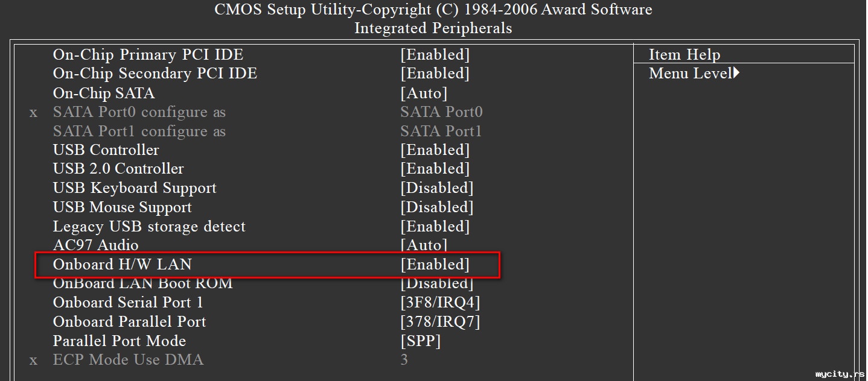Toggle On-Chip Secondary PCI IDE Enabled value

[x=435, y=74]
